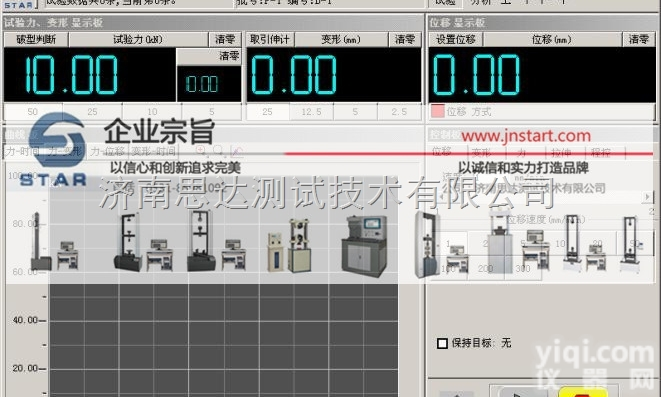Open the 变形-时间 curve tab
This screenshot has width=661, height=397.
(x=154, y=151)
